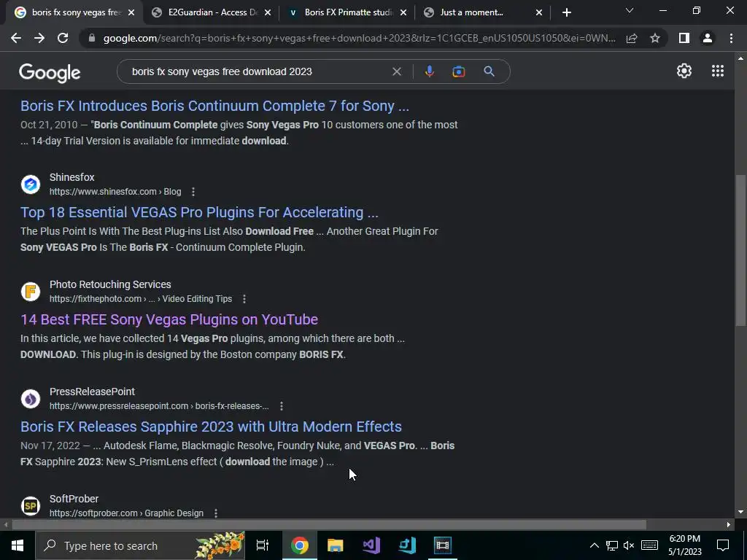Click the SoftProber favicon
Screen dimensions: 747x560
point(31,506)
